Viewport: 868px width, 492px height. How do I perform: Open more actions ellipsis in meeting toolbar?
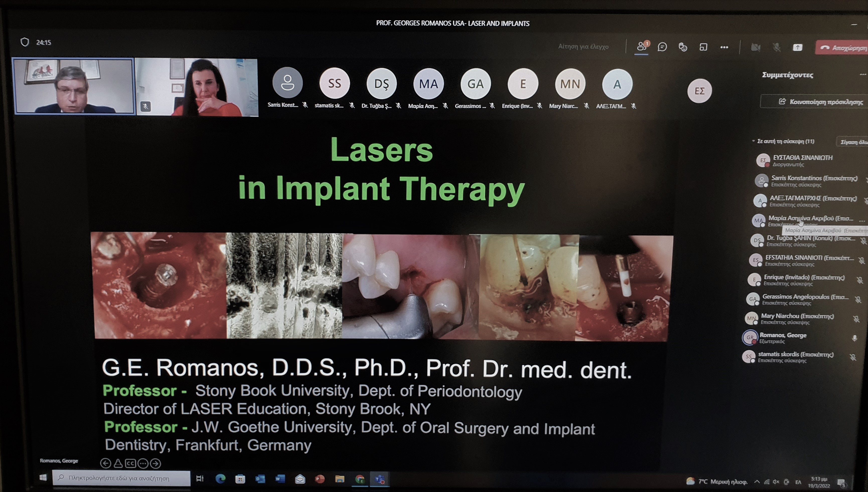[x=724, y=47]
